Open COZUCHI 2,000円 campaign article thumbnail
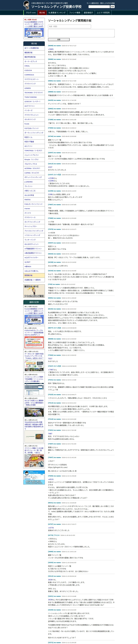This screenshot has height=644, width=138. 34,342
